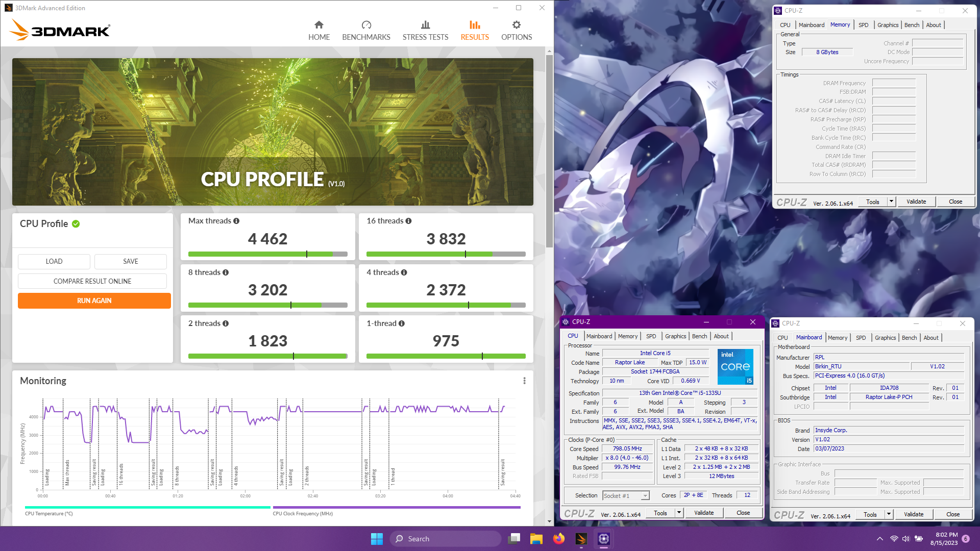Click the 3DMark vertical scrollbar
The width and height of the screenshot is (980, 551).
pyautogui.click(x=549, y=151)
